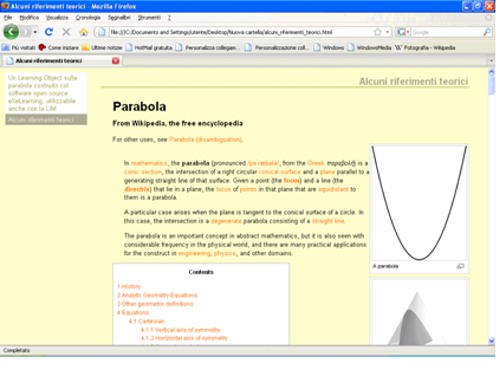
Task: Follow the Parabola (disambiguation) link
Action: click(206, 139)
